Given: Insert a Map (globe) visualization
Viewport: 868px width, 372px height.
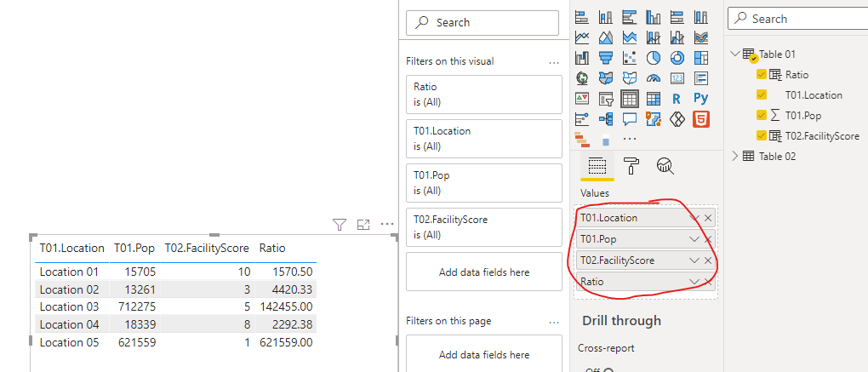Looking at the screenshot, I should point(582,78).
